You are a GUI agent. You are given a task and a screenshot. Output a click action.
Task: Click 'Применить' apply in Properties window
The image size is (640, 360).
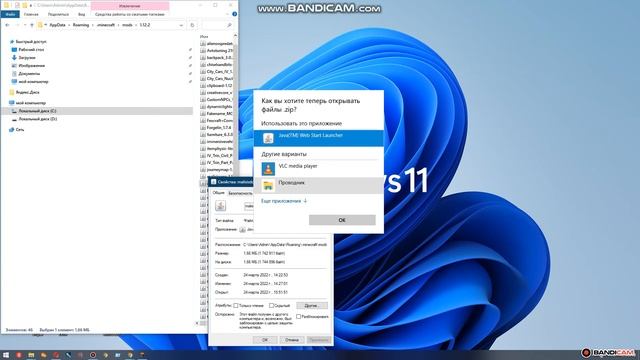(319, 340)
